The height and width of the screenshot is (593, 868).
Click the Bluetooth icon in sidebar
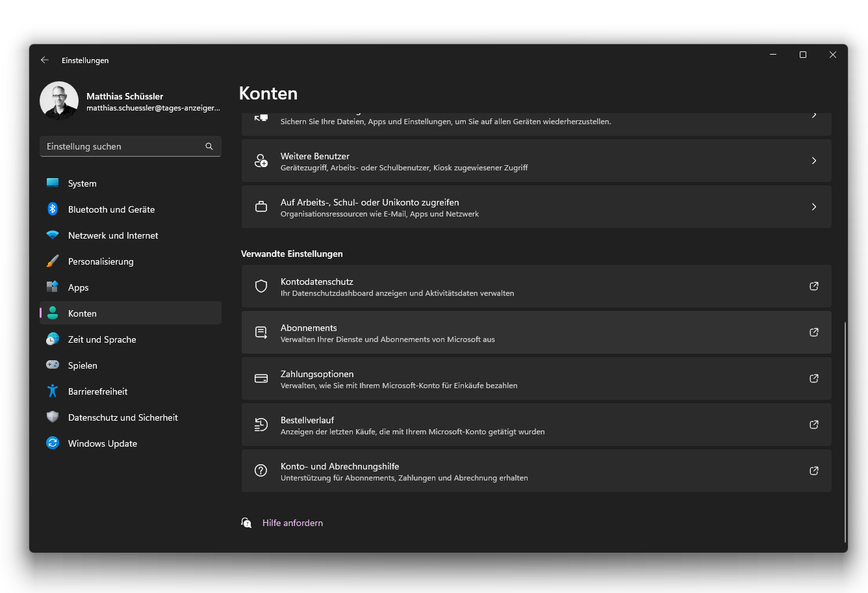(x=53, y=209)
